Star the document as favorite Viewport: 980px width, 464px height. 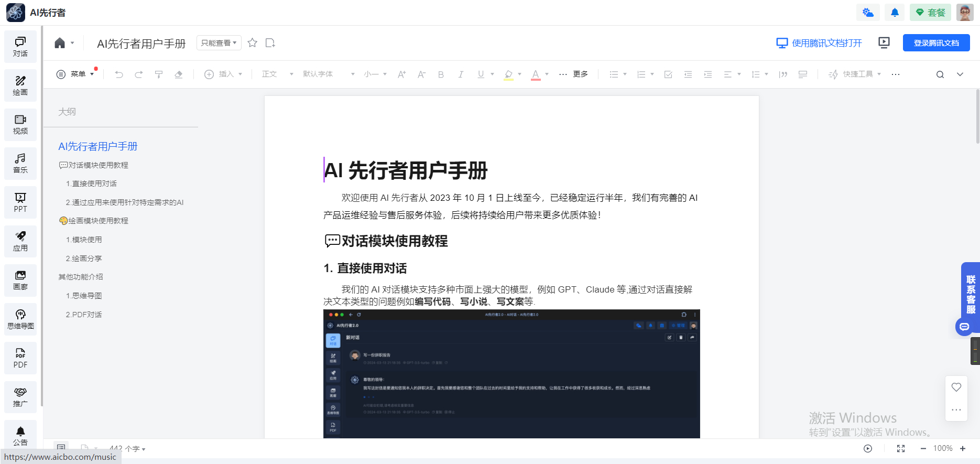(x=252, y=43)
